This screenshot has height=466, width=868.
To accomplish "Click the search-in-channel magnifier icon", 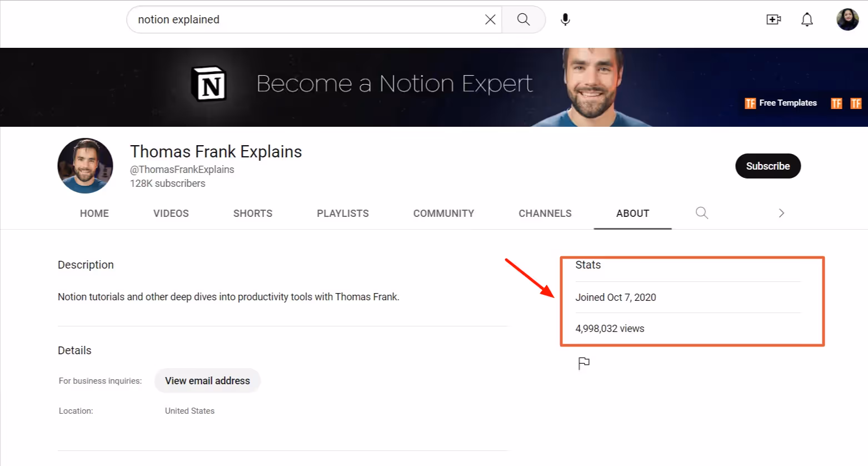I will (702, 213).
